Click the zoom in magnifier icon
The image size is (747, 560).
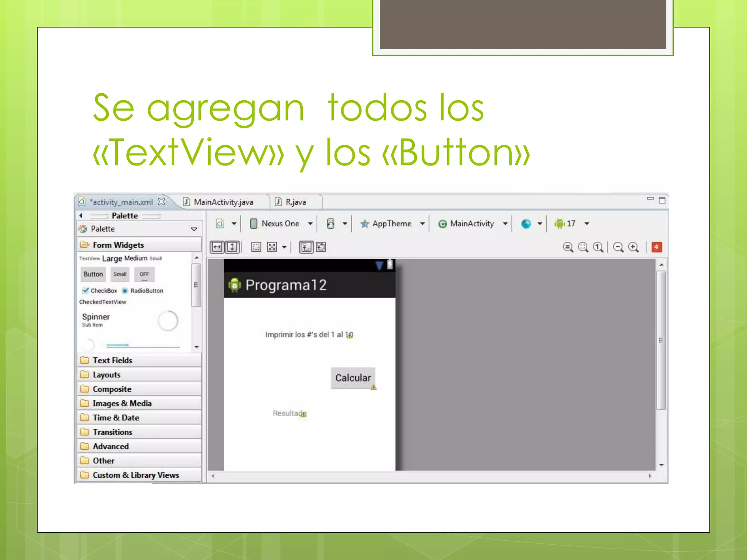[633, 247]
